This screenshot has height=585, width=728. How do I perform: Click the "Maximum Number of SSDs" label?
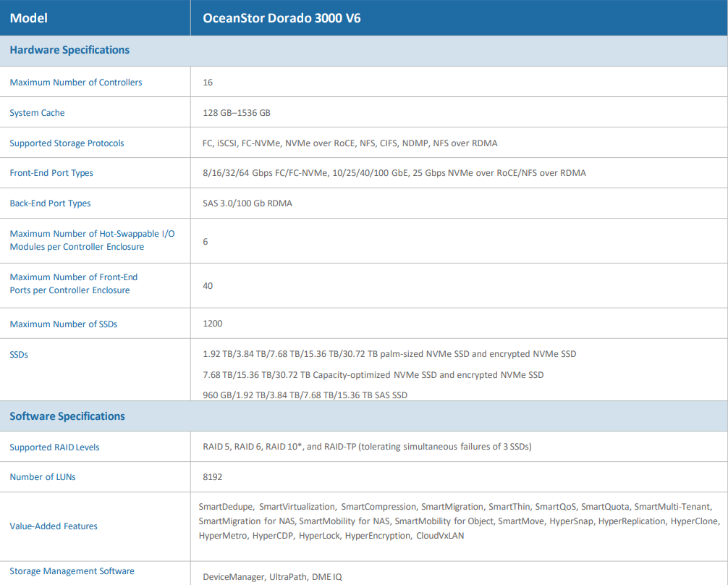(x=64, y=324)
